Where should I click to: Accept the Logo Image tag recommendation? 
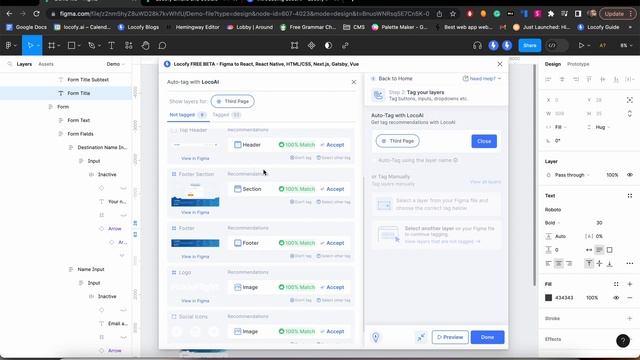[332, 287]
